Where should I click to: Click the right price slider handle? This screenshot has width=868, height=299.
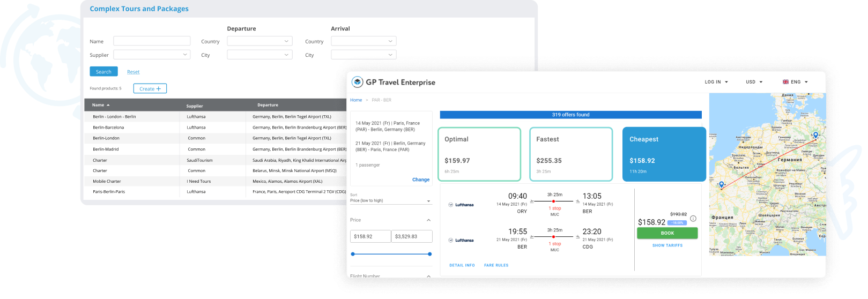click(x=430, y=254)
